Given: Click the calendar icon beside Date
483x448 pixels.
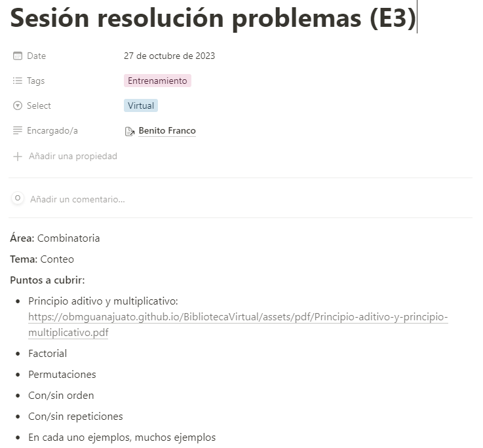Looking at the screenshot, I should [x=18, y=56].
